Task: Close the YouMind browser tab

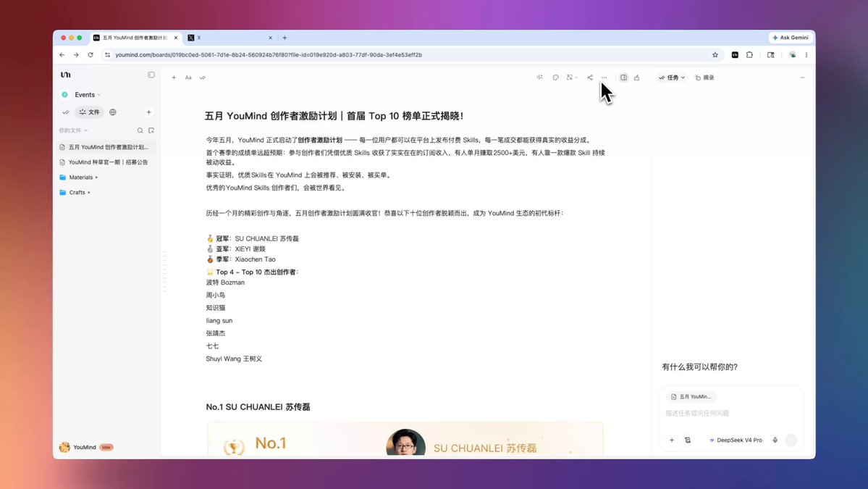Action: pos(176,38)
